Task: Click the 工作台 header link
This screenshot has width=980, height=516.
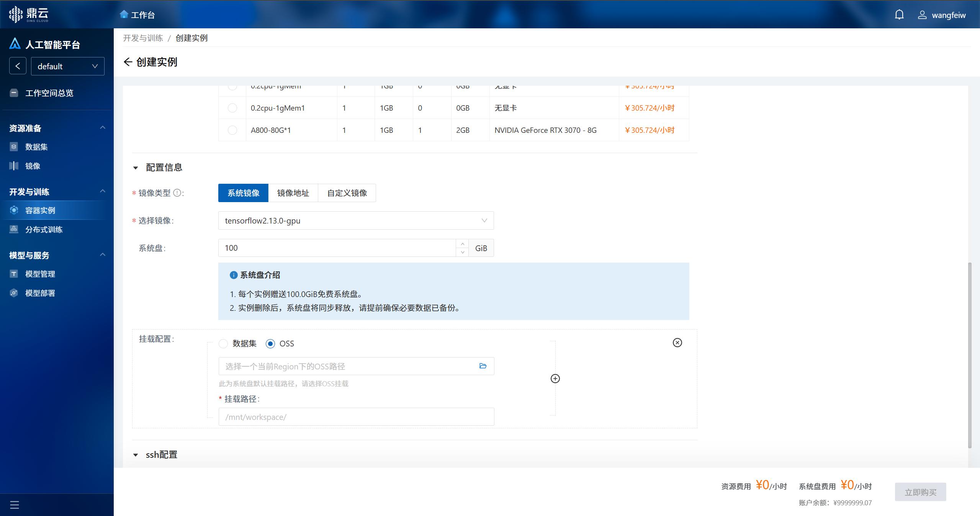Action: coord(143,15)
